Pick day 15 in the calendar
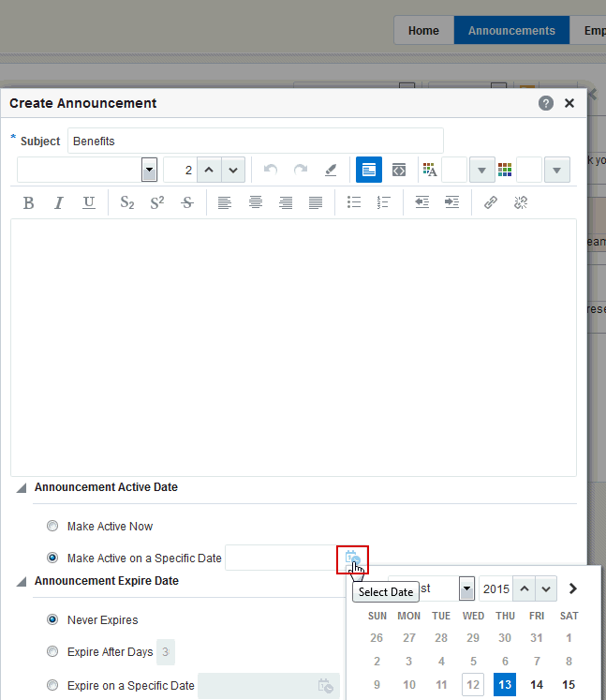The image size is (606, 700). click(569, 684)
